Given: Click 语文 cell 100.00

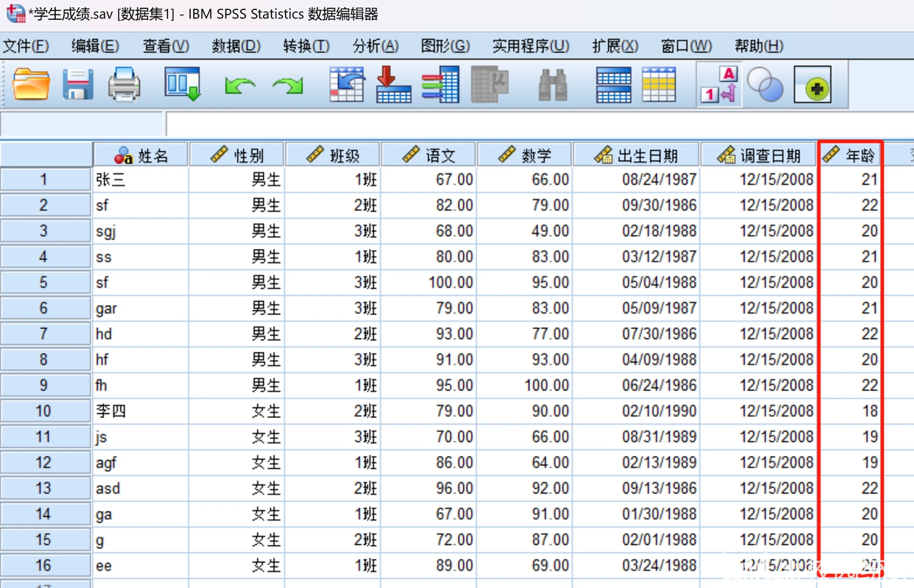Looking at the screenshot, I should pyautogui.click(x=429, y=283).
